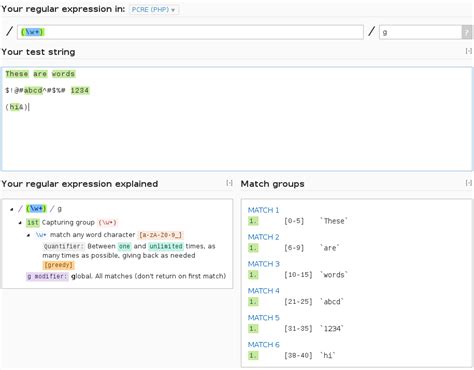Image resolution: width=474 pixels, height=370 pixels.
Task: Click the [greedy] label in explanation
Action: [58, 265]
